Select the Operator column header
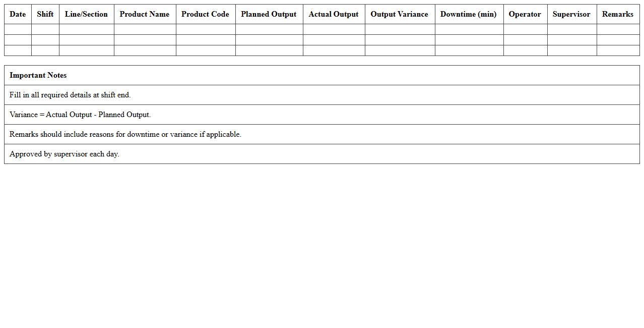Screen dimensions: 644x328 [x=525, y=14]
